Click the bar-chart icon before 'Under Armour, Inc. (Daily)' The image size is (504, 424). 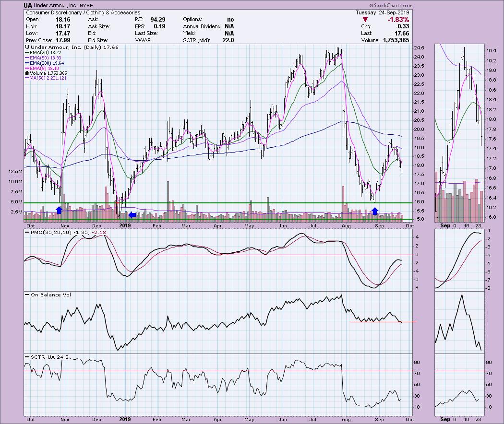[27, 47]
